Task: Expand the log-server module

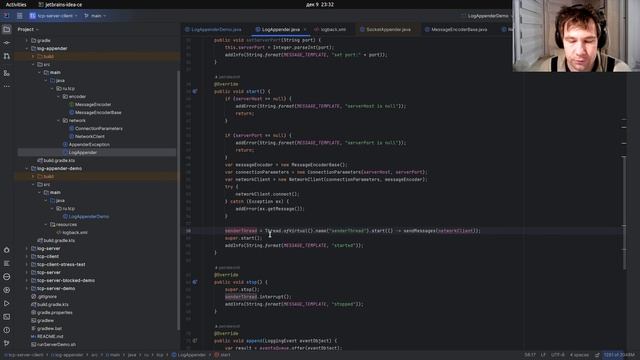Action: pyautogui.click(x=27, y=249)
